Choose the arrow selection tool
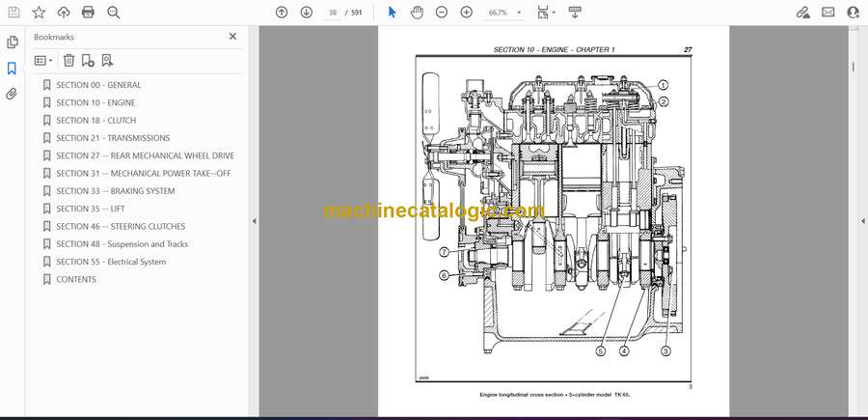Image resolution: width=868 pixels, height=420 pixels. tap(392, 13)
